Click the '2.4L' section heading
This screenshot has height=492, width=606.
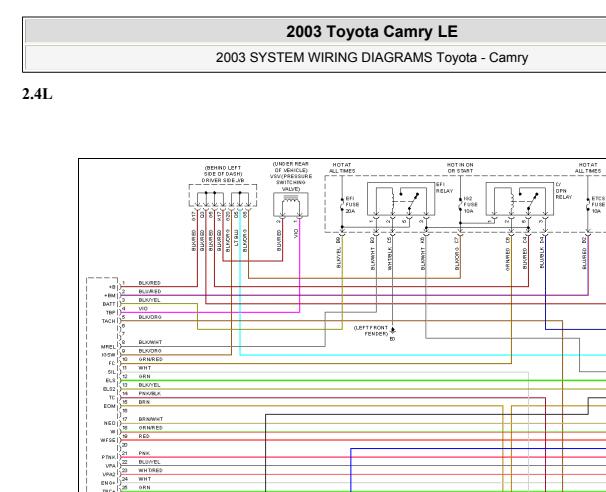click(x=37, y=94)
